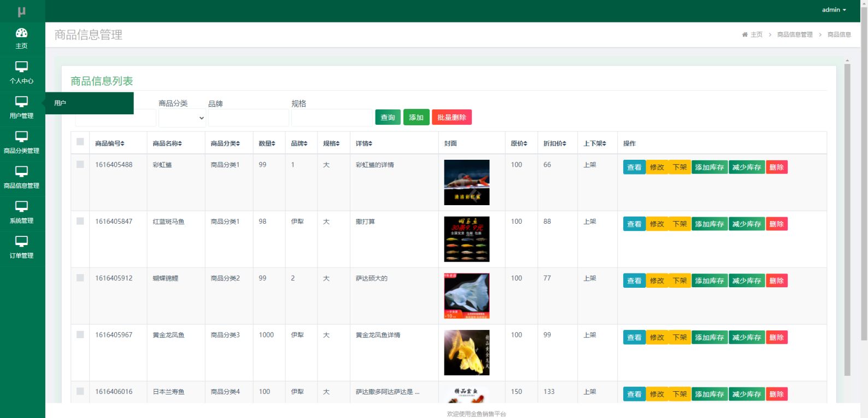Toggle the select-all checkbox in table header
The width and height of the screenshot is (868, 418).
click(80, 142)
